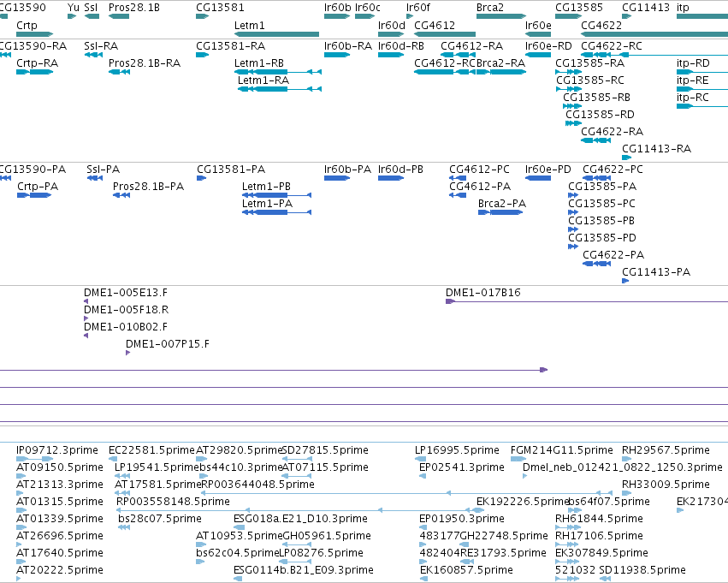Viewport: 728px width, 583px height.
Task: Select the 'Letm1-PB' protein label
Action: [x=267, y=187]
